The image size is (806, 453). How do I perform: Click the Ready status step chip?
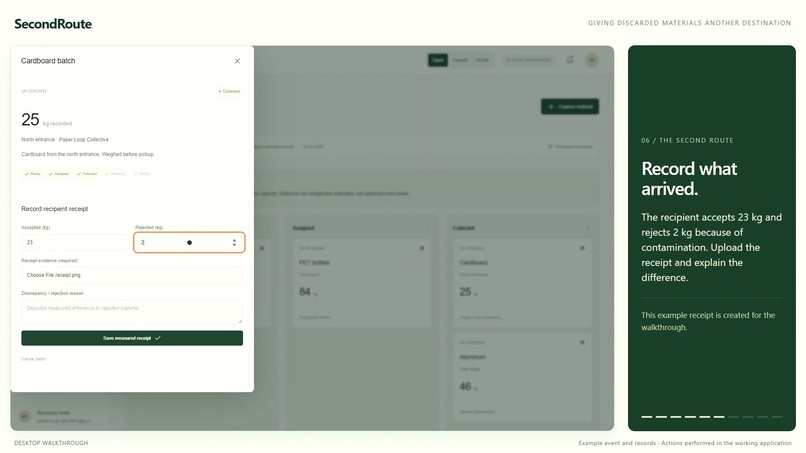(x=32, y=174)
